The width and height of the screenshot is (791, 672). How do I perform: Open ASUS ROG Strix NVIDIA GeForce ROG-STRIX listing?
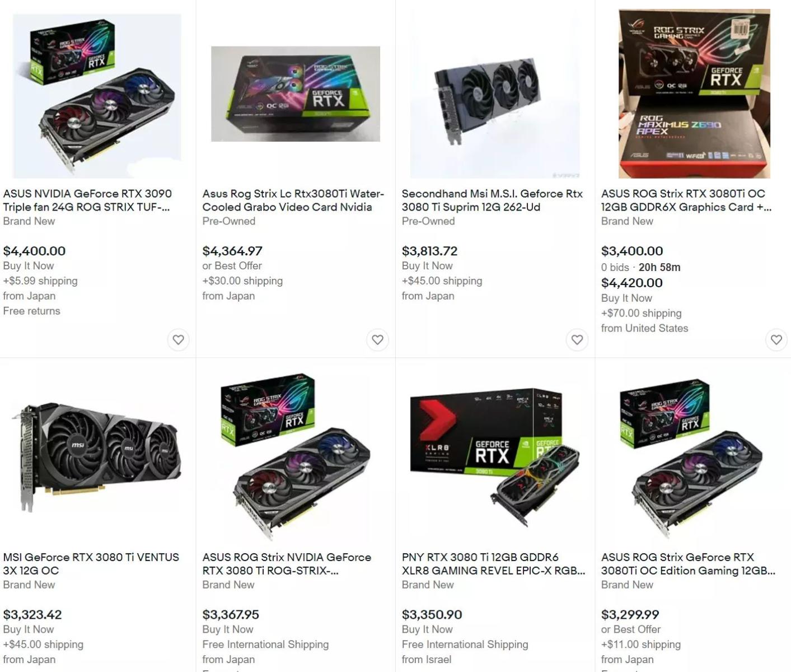[287, 563]
